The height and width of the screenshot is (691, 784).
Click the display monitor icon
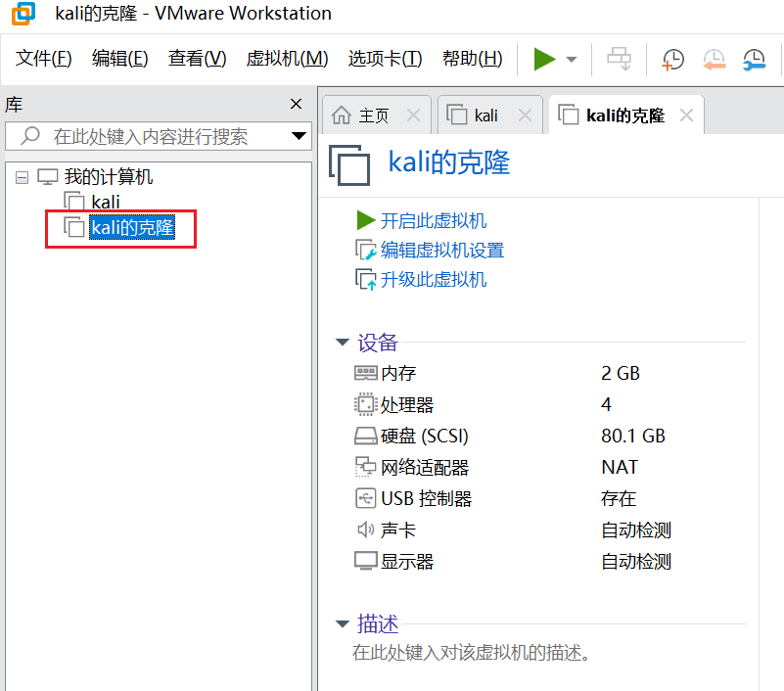[x=365, y=561]
